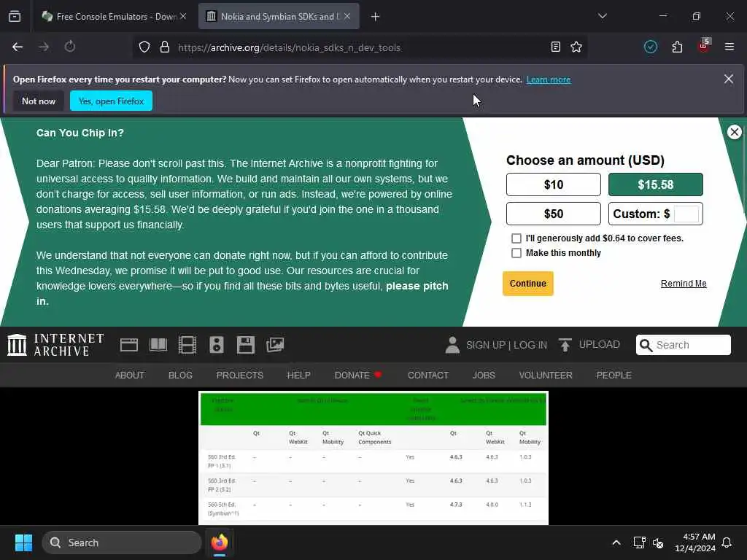
Task: View site security padlock info
Action: pos(165,47)
